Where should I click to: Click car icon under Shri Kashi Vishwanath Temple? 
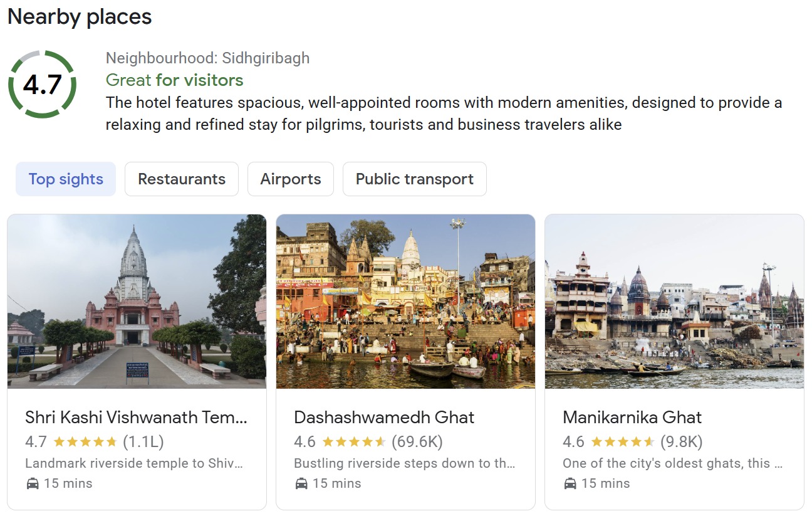(x=33, y=483)
